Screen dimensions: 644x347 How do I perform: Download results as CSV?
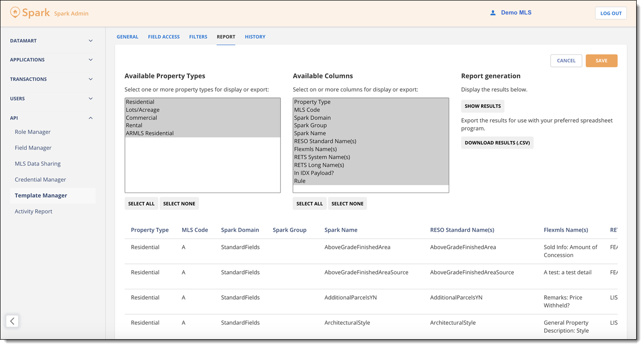[497, 143]
